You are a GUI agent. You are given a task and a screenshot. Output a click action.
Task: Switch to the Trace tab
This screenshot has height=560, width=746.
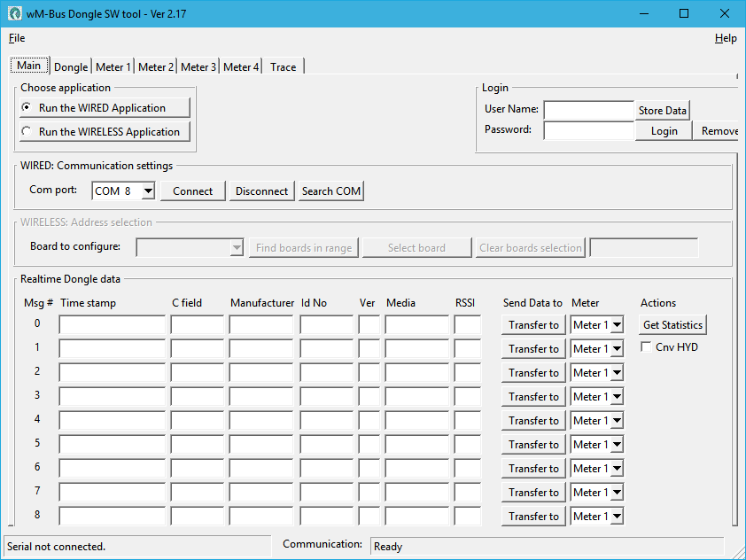click(x=283, y=66)
